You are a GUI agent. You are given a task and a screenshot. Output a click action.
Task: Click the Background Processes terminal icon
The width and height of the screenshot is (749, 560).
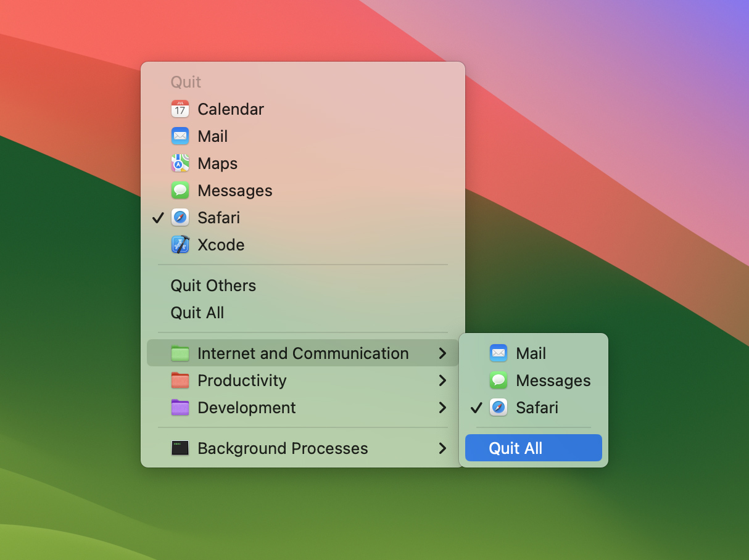point(180,448)
